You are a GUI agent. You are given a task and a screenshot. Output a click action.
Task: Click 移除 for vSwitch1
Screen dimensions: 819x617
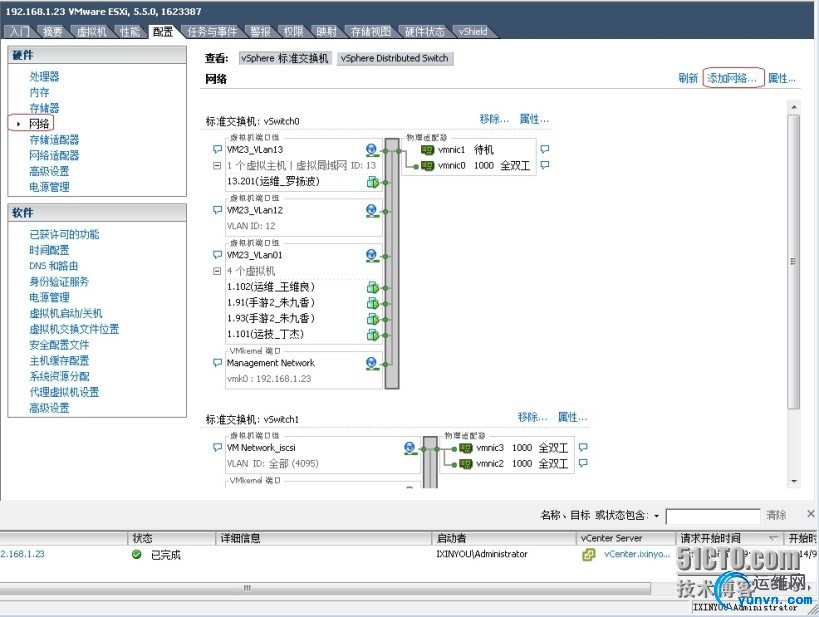tap(532, 417)
